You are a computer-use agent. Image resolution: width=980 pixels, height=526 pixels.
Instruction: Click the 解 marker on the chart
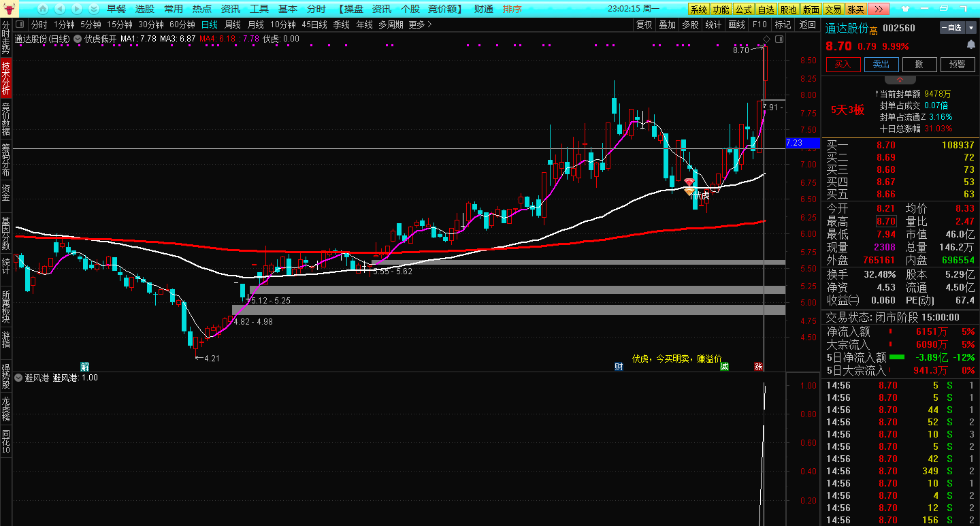click(85, 366)
